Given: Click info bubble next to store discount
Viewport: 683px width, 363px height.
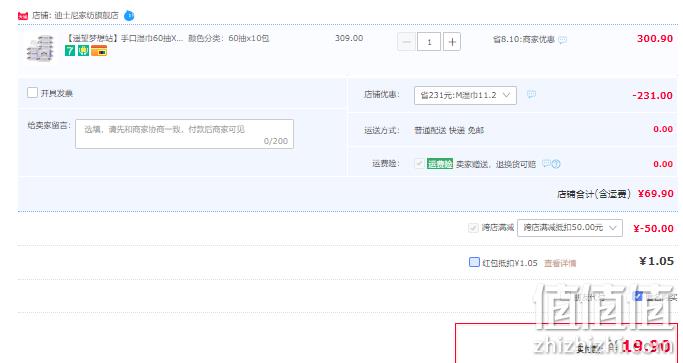Looking at the screenshot, I should 531,94.
